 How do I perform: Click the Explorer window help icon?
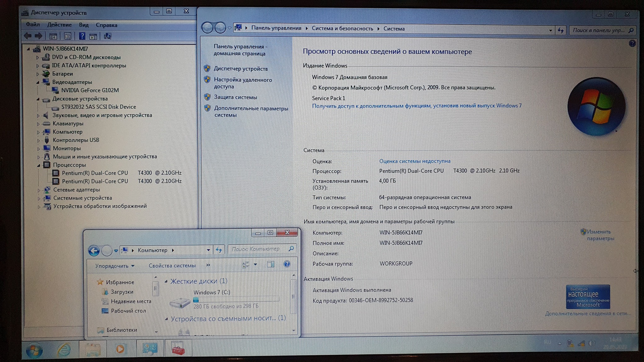(287, 264)
